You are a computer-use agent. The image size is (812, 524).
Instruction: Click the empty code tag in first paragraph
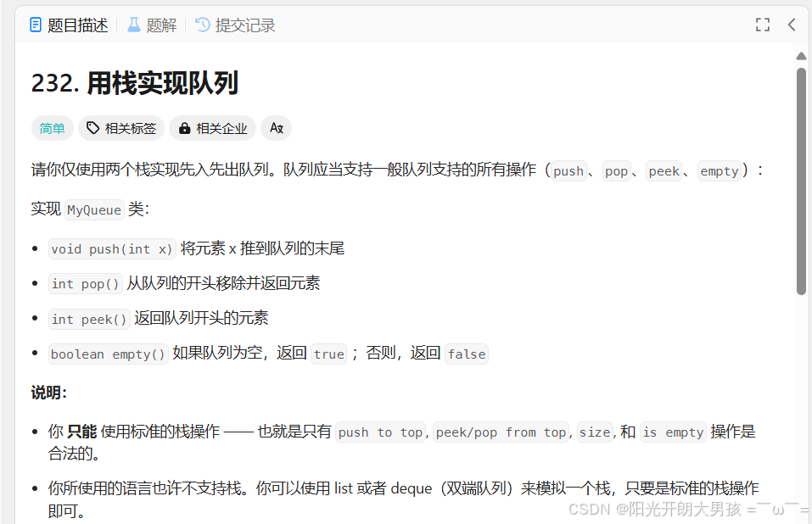[x=720, y=171]
